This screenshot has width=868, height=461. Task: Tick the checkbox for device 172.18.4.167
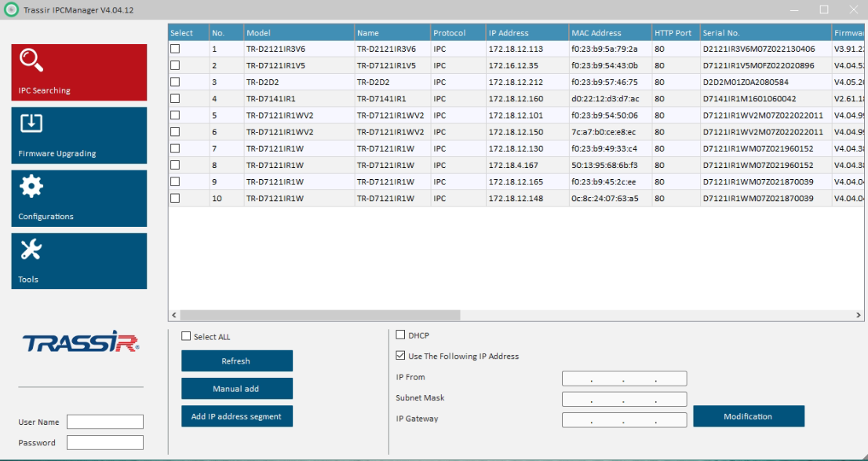(175, 165)
